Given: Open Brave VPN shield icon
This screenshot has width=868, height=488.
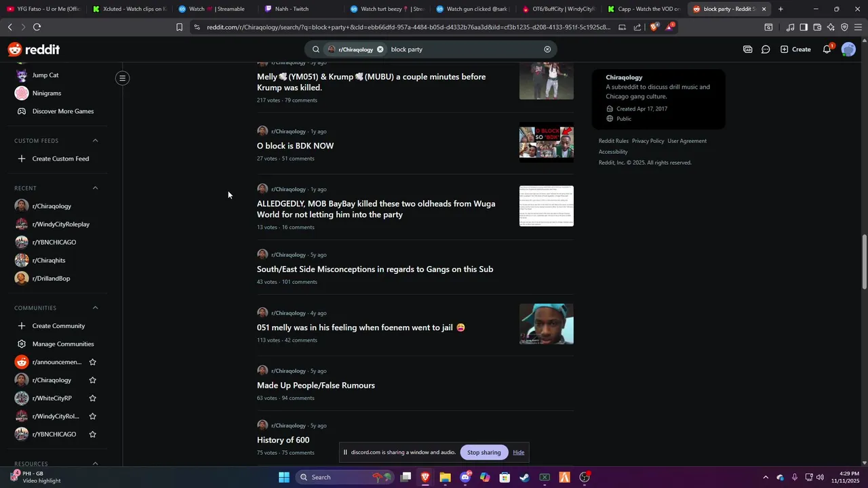Looking at the screenshot, I should coord(844,27).
